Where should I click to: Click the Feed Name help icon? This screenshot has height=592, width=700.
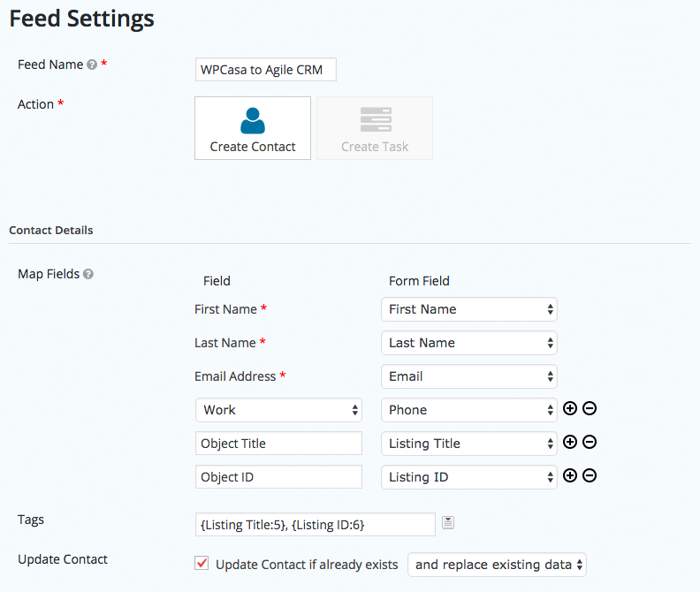[92, 65]
